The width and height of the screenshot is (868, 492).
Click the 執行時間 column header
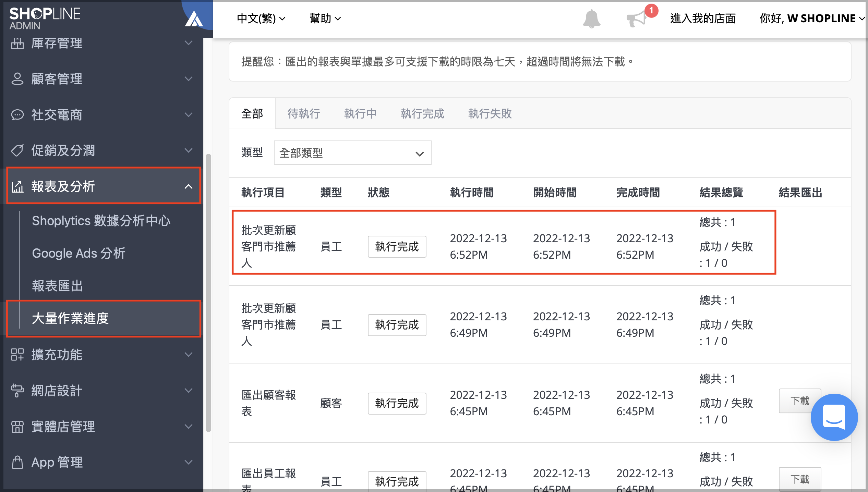coord(472,193)
